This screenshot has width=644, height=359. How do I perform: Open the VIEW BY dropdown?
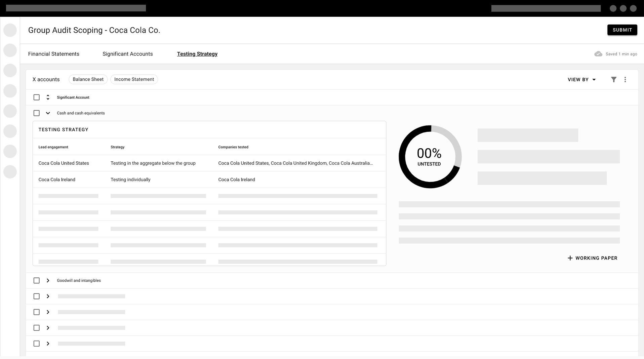coord(581,80)
